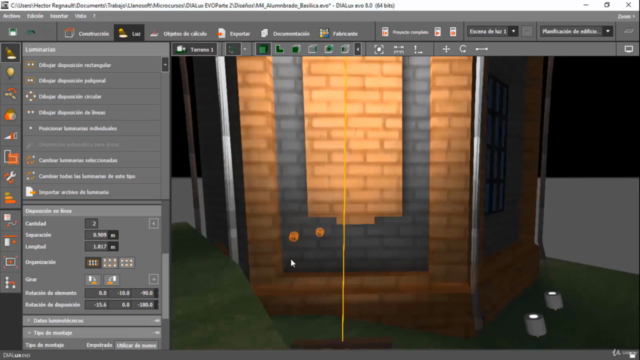Open the Insertar menu
The width and height of the screenshot is (640, 360).
click(59, 16)
